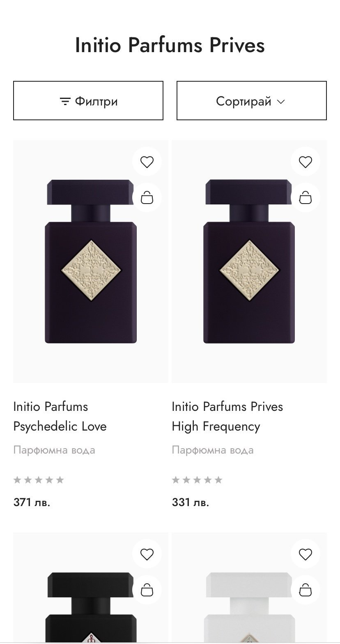This screenshot has width=340, height=644.
Task: Tap heart icon on black bottle product
Action: (147, 555)
